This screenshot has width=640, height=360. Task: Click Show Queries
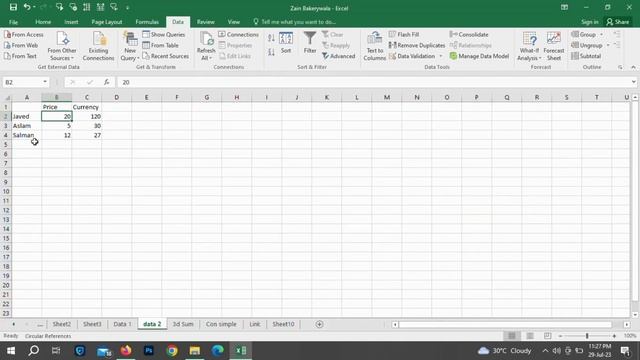pyautogui.click(x=164, y=35)
